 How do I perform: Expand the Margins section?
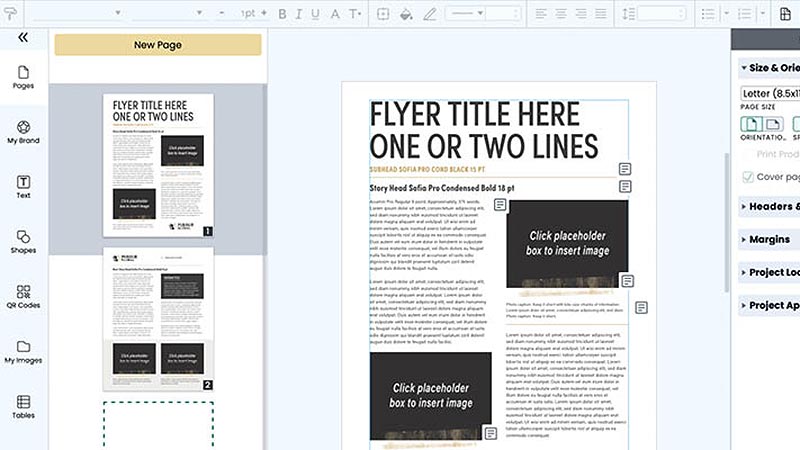coord(769,239)
